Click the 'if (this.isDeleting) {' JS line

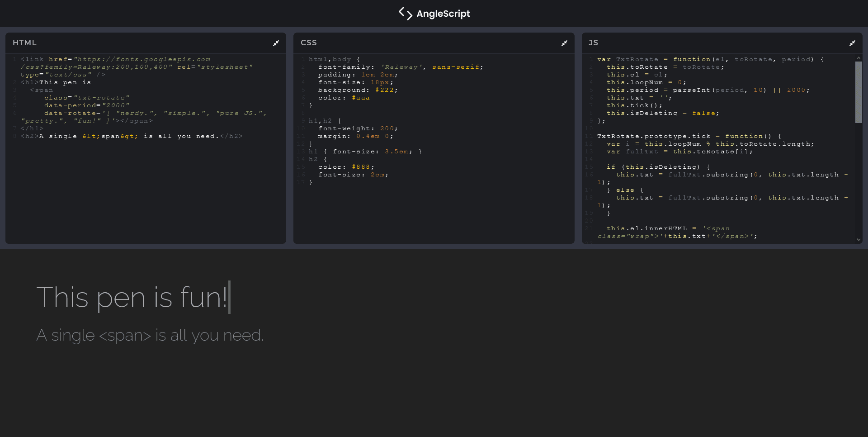coord(658,167)
